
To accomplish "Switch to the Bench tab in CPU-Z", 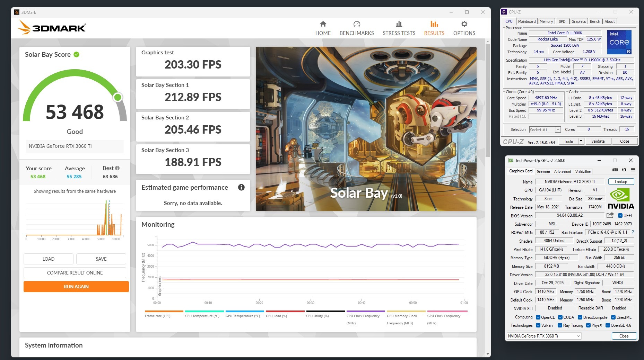I will click(x=595, y=21).
